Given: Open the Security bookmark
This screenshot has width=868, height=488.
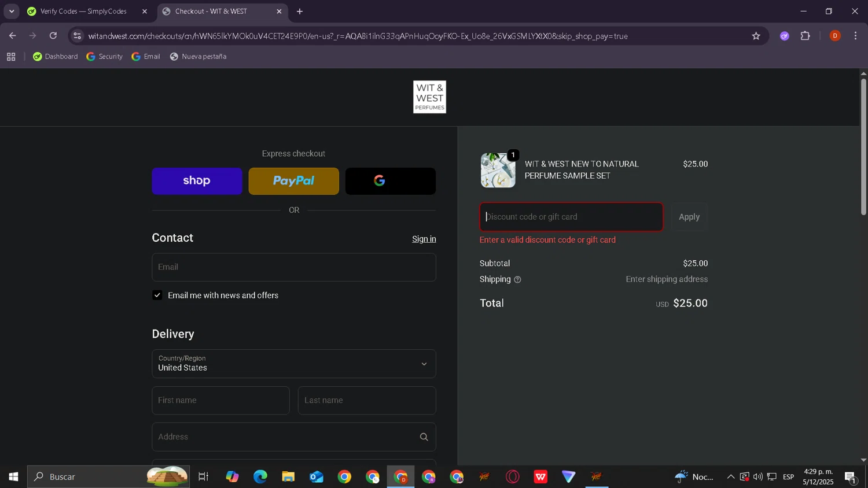Looking at the screenshot, I should [105, 57].
